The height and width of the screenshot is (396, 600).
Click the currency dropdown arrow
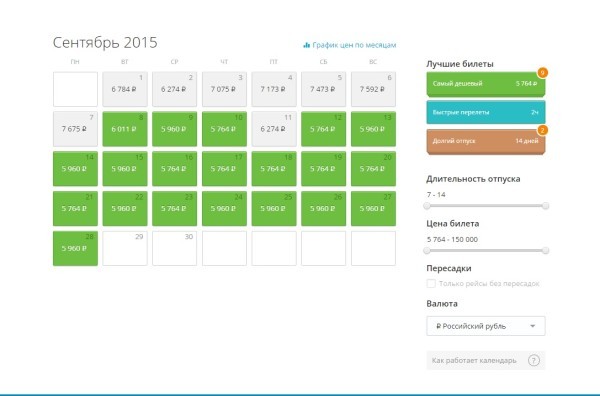533,326
